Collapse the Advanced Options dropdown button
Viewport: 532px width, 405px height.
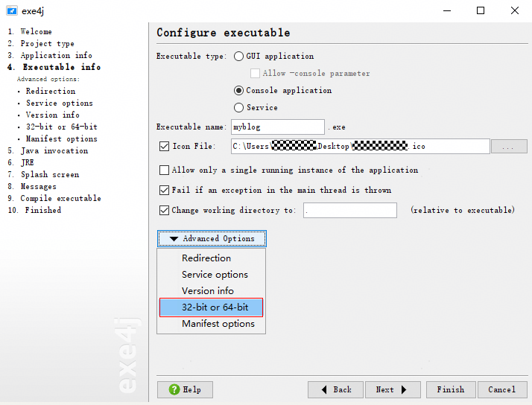coord(212,238)
